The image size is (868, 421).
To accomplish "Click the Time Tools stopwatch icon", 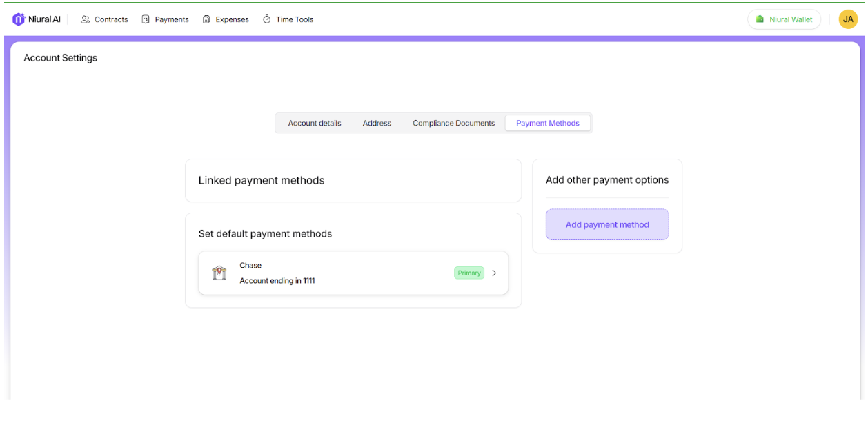I will coord(267,19).
